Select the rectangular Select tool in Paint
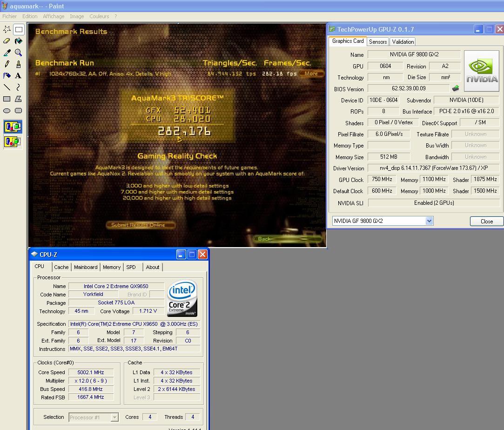Image resolution: width=504 pixels, height=430 pixels. coord(19,30)
